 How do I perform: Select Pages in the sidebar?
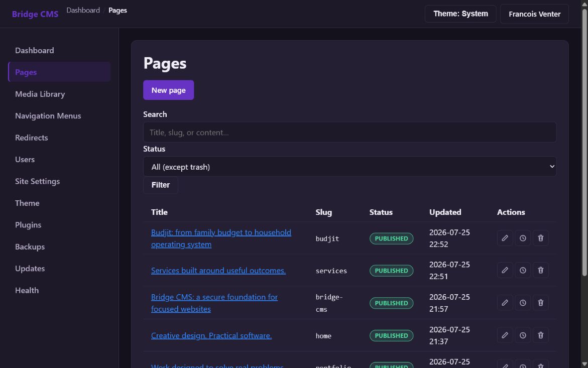(59, 72)
